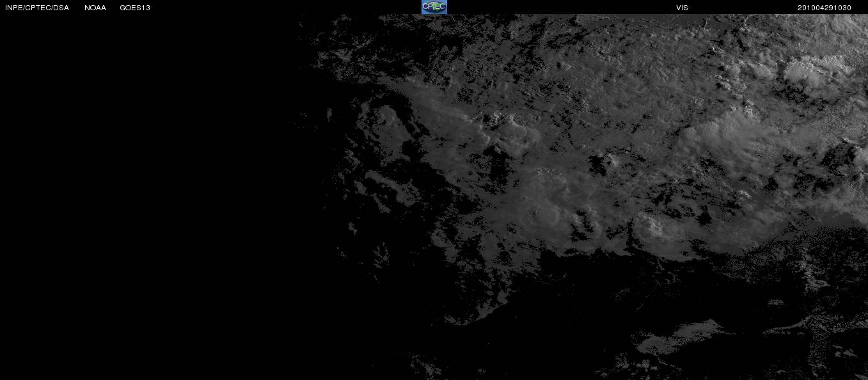Click the NOAA text in the header
This screenshot has width=868, height=380.
[x=95, y=8]
